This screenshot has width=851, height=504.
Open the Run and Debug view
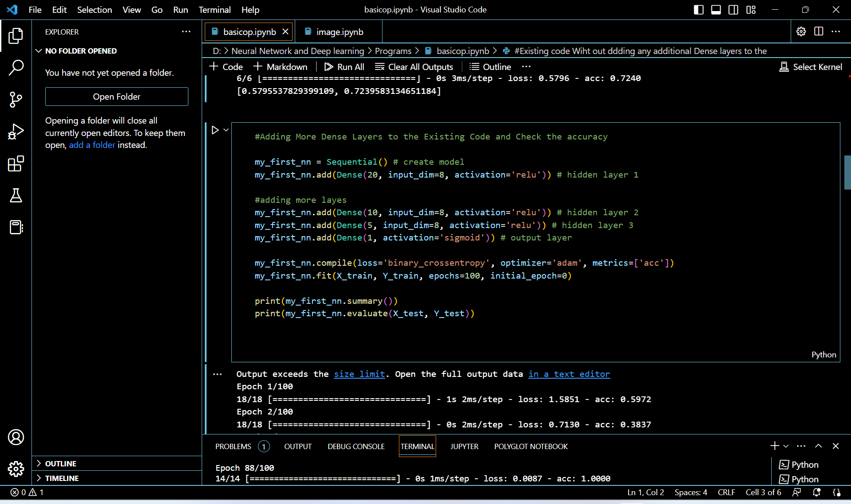coord(16,131)
